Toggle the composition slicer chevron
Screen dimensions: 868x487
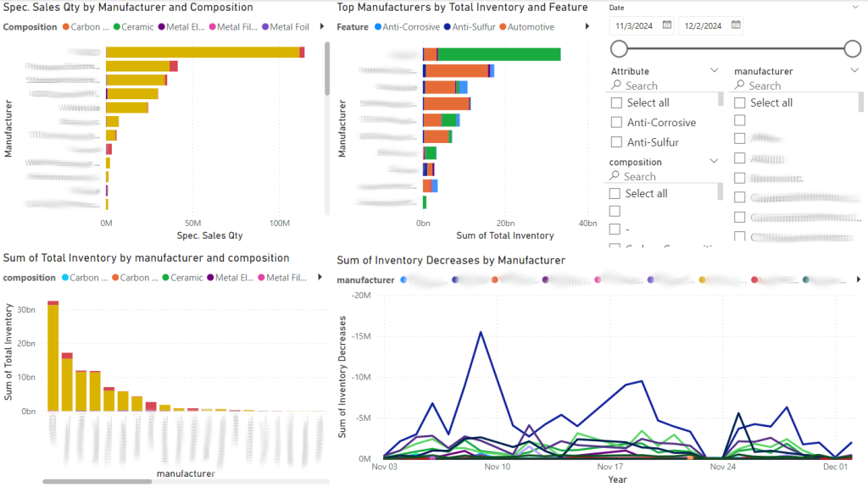point(714,162)
